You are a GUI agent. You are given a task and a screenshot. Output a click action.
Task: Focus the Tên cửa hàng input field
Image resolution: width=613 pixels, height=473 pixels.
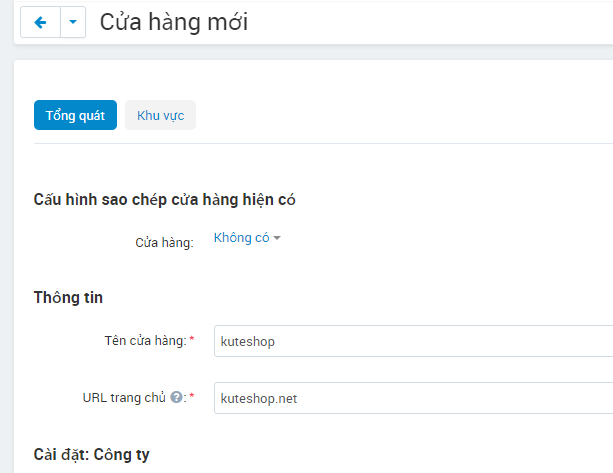pos(412,341)
